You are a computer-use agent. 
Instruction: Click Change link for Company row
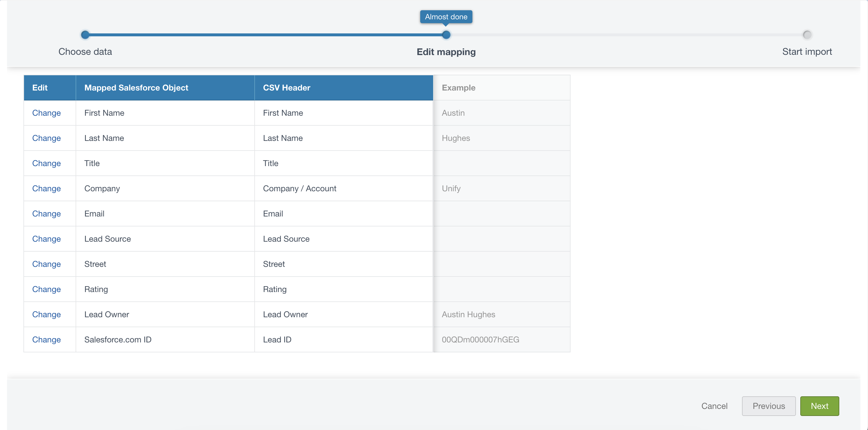(x=46, y=188)
